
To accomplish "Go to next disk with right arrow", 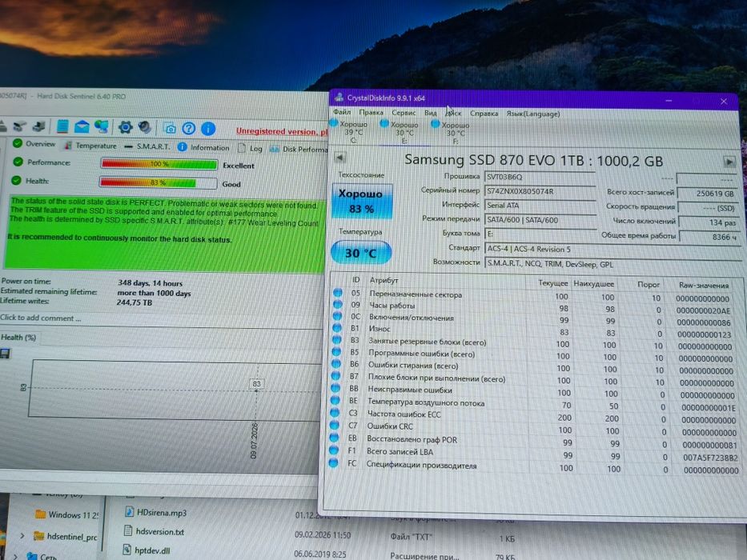I will coord(729,162).
